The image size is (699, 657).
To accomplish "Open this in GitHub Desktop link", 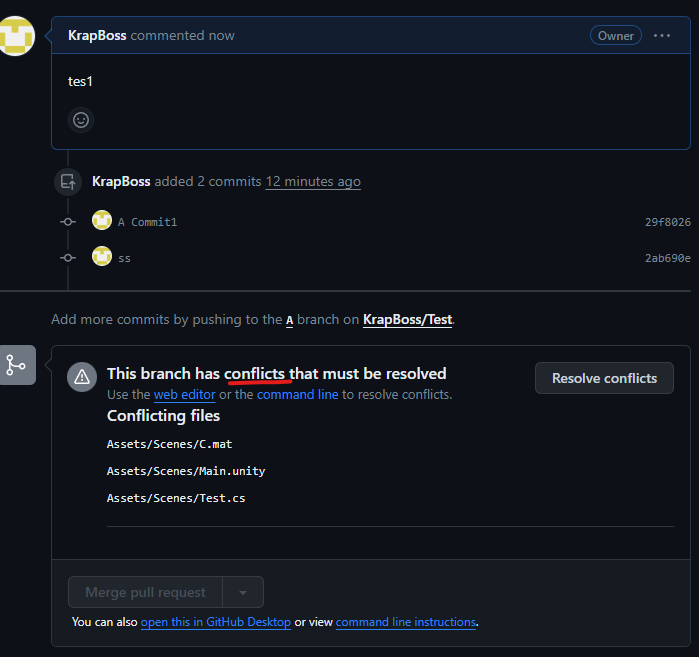I will pos(216,622).
